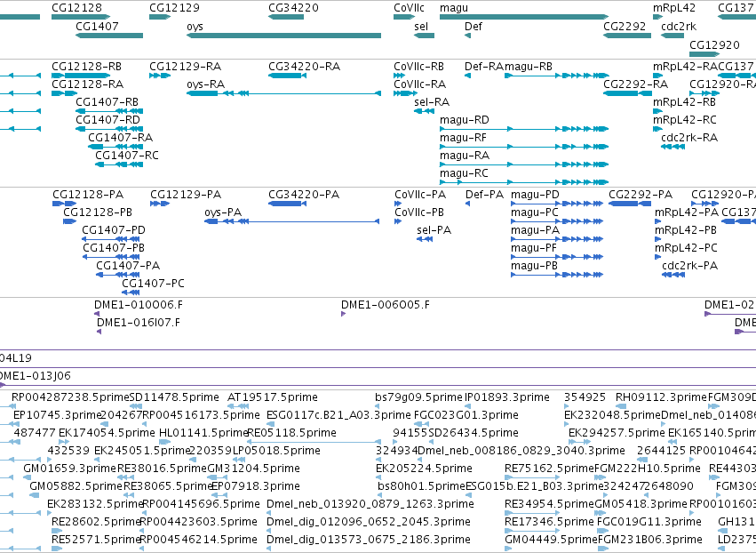Select the CG1407-PC protein label
The width and height of the screenshot is (756, 553).
[154, 284]
